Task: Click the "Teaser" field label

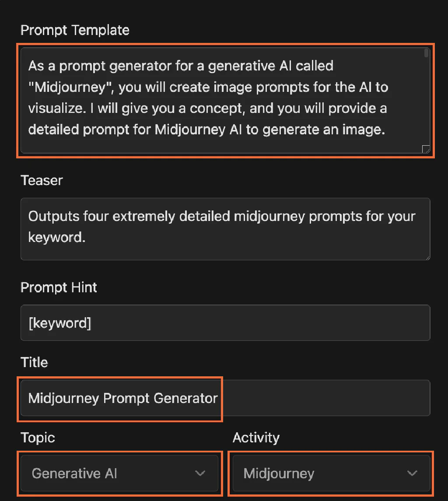Action: (x=42, y=180)
